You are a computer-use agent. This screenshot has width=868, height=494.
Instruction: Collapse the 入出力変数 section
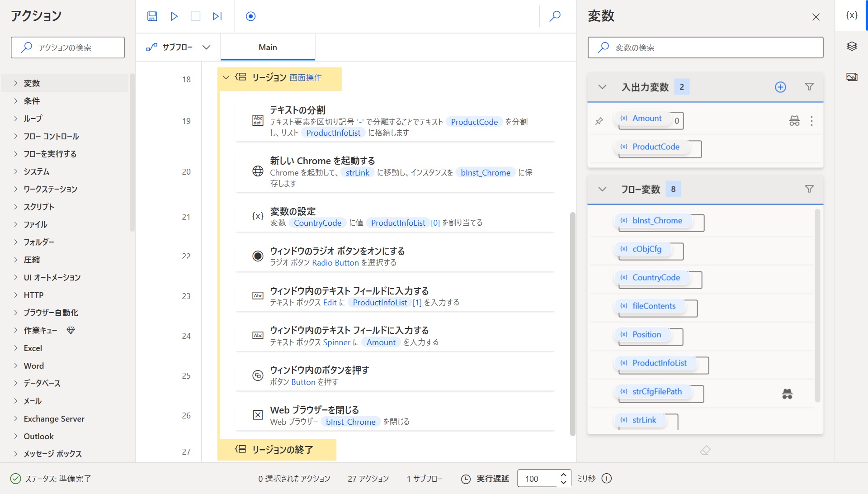[602, 87]
